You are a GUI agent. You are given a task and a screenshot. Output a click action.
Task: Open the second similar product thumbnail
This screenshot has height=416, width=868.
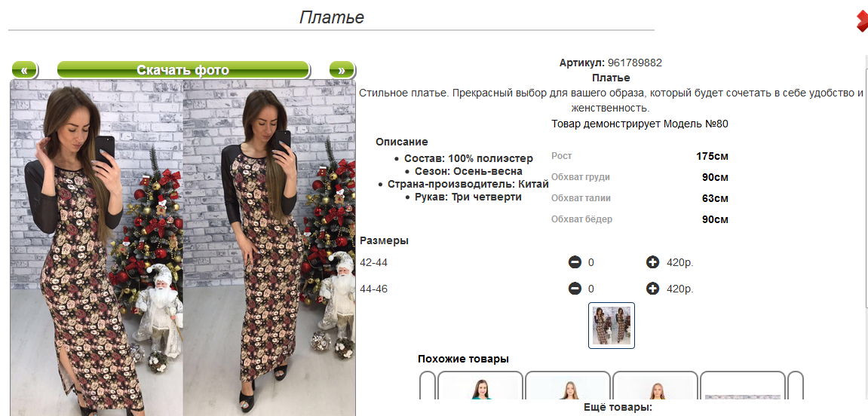click(567, 386)
